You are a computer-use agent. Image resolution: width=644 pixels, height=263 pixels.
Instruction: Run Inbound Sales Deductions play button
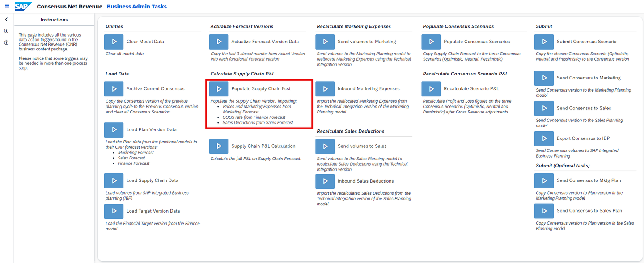325,181
